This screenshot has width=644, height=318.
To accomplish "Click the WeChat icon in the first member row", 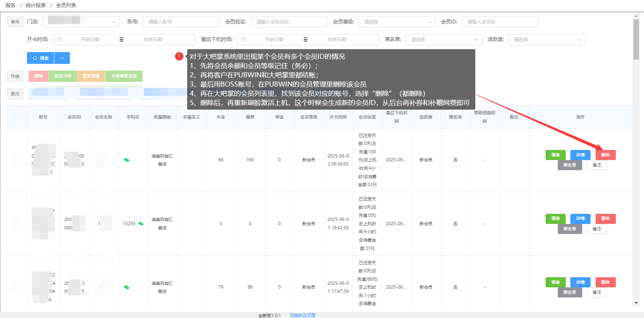I will [126, 160].
